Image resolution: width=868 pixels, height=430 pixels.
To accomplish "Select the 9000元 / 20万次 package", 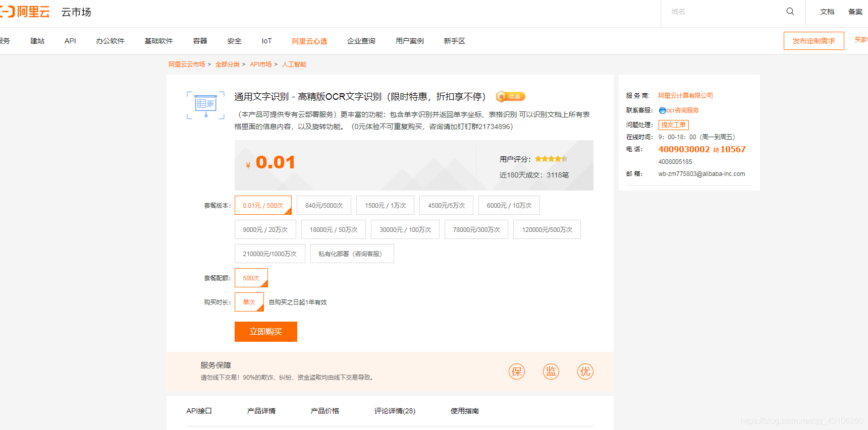I will (x=265, y=229).
